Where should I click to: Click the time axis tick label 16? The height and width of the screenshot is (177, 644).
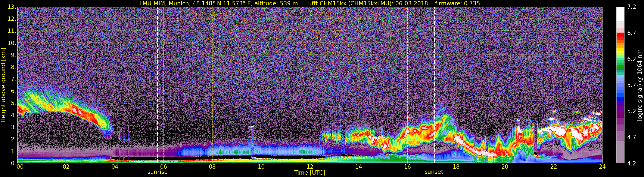[x=407, y=167]
